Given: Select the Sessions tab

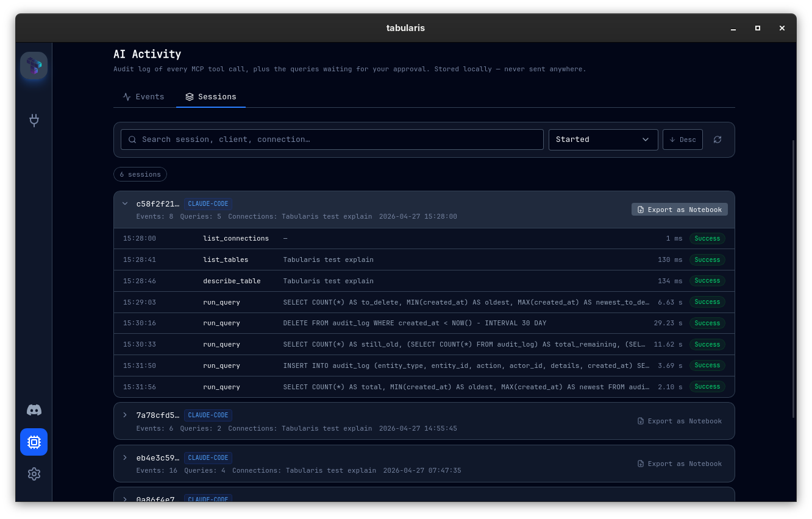Looking at the screenshot, I should [211, 96].
